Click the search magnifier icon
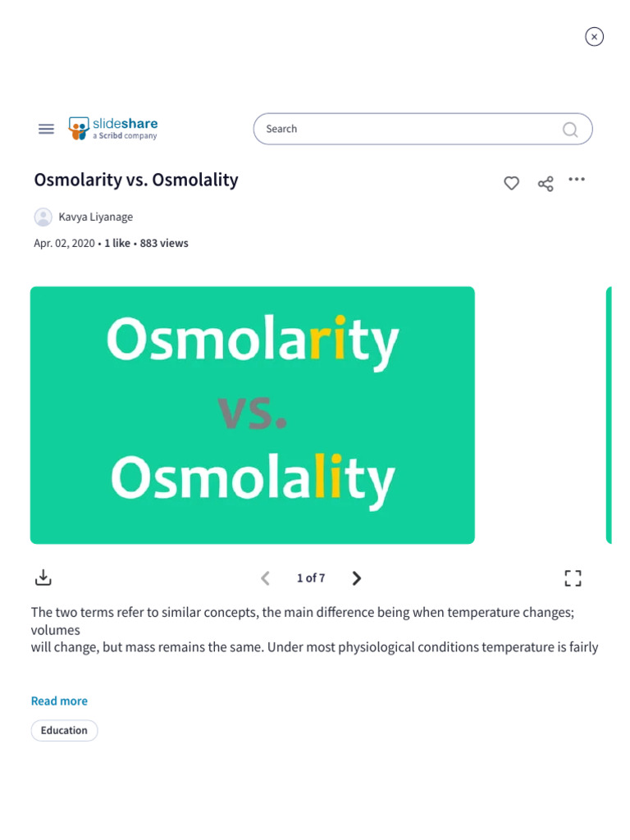The height and width of the screenshot is (840, 630). tap(570, 130)
